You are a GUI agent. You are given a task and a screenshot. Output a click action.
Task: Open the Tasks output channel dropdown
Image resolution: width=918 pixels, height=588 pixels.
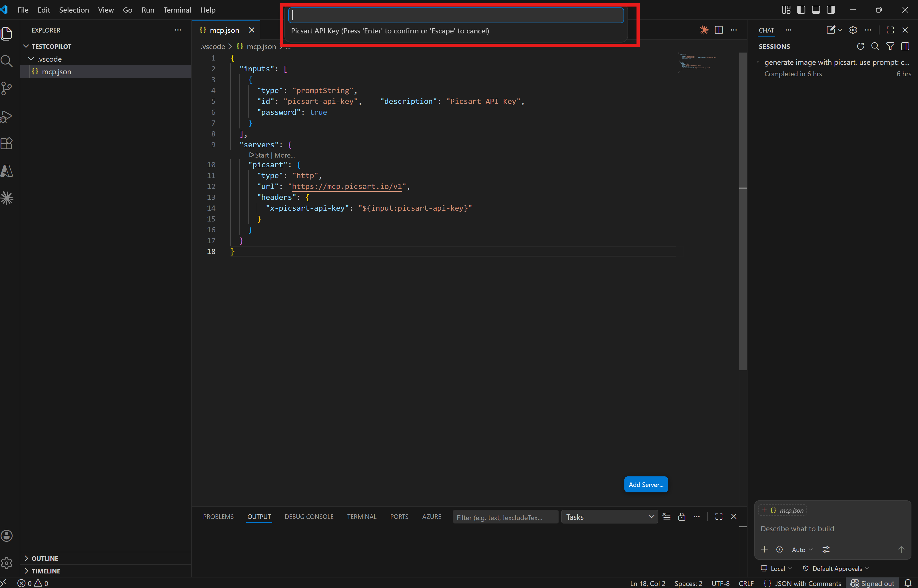609,517
